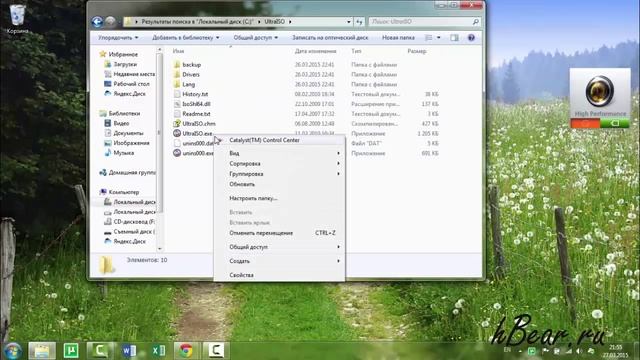Click the volume speaker tray icon
The image size is (640, 360).
(579, 351)
